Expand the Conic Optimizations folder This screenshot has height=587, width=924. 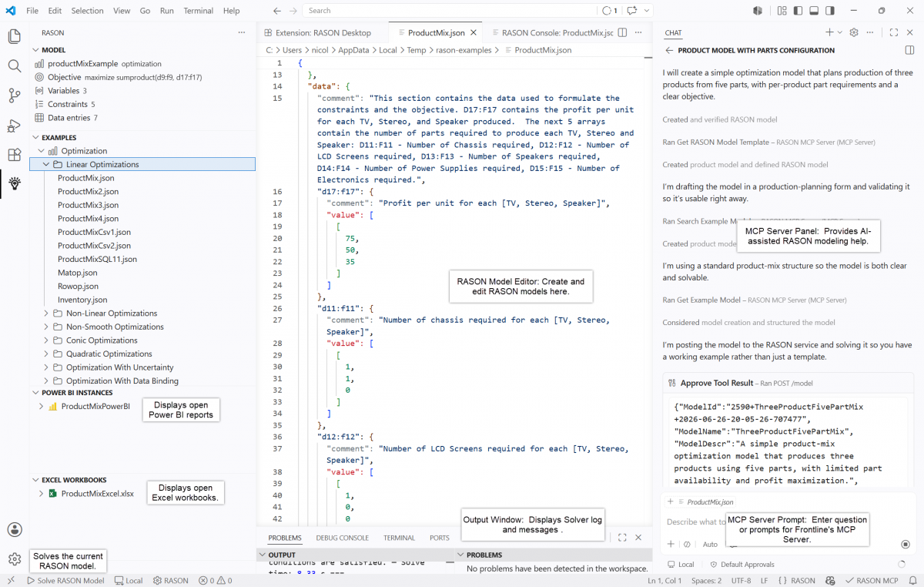click(x=46, y=340)
